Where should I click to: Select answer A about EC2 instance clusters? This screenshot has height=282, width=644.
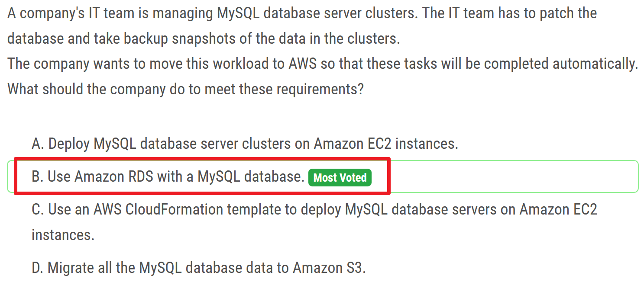coord(245,143)
